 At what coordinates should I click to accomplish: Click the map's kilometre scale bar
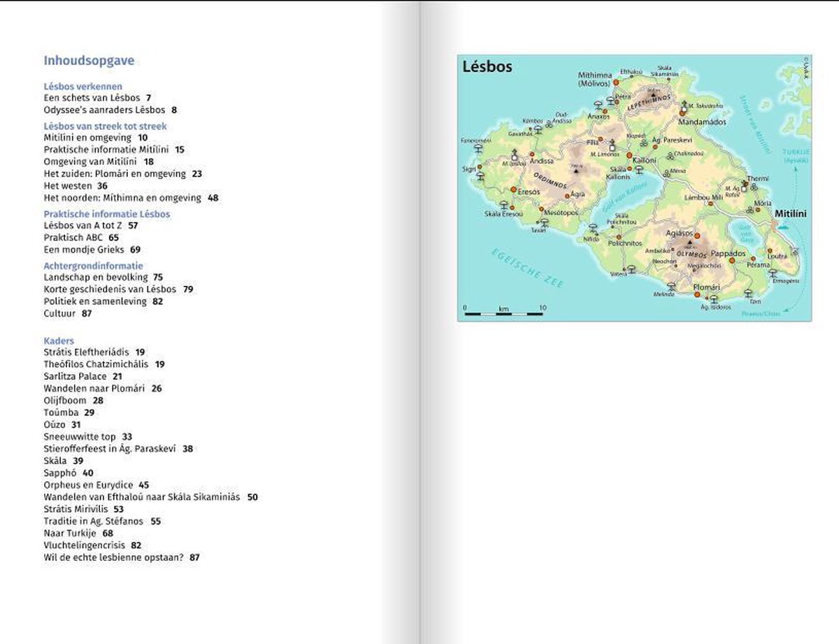coord(504,314)
